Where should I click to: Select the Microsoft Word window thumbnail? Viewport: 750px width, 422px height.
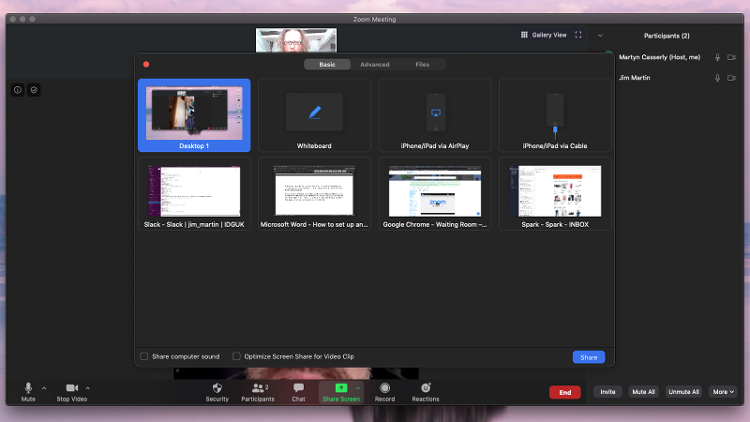314,194
